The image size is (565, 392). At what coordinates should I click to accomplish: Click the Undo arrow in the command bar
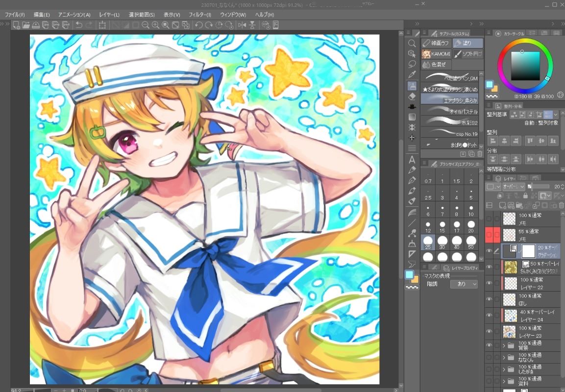[79, 25]
